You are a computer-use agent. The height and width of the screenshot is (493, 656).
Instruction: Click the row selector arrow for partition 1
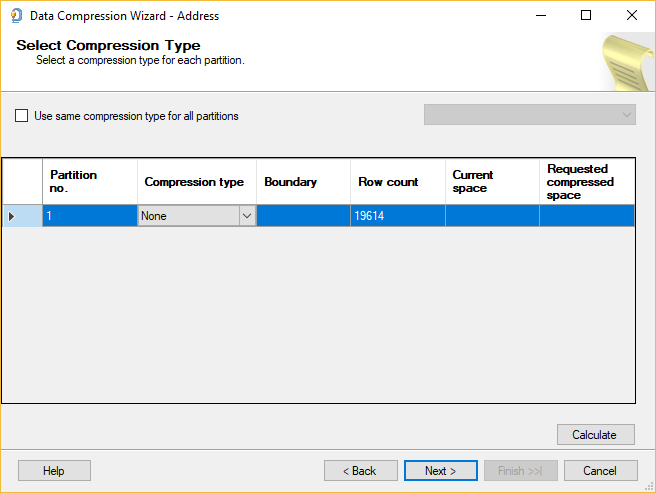coord(12,216)
